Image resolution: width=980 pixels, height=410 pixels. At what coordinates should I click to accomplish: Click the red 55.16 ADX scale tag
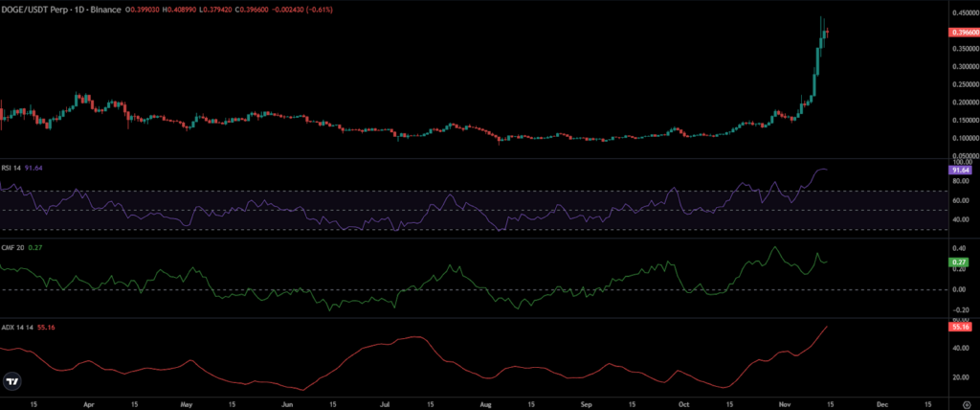click(x=959, y=327)
